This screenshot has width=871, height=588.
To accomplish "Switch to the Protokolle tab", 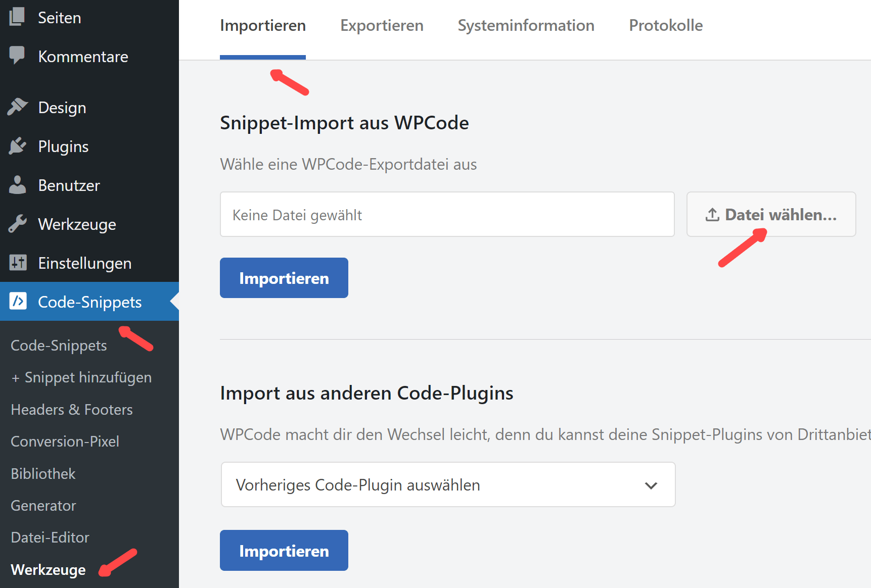I will pyautogui.click(x=666, y=26).
